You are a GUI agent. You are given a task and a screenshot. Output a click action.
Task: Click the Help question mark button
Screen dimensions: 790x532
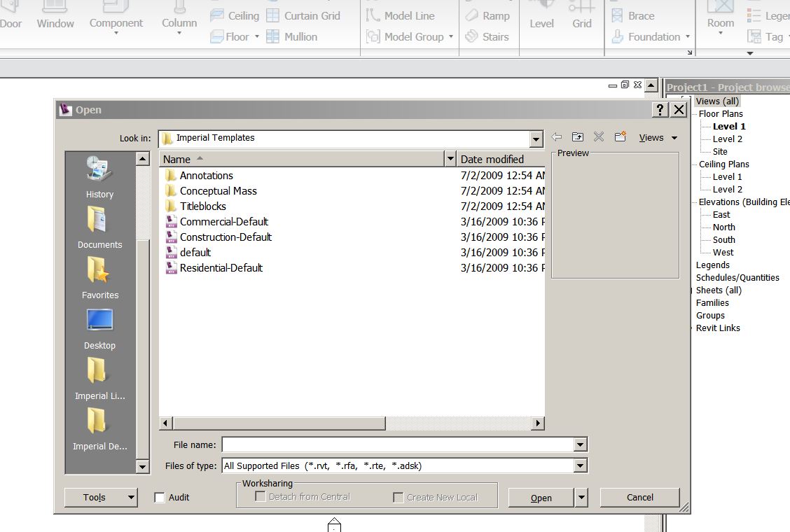[x=660, y=109]
